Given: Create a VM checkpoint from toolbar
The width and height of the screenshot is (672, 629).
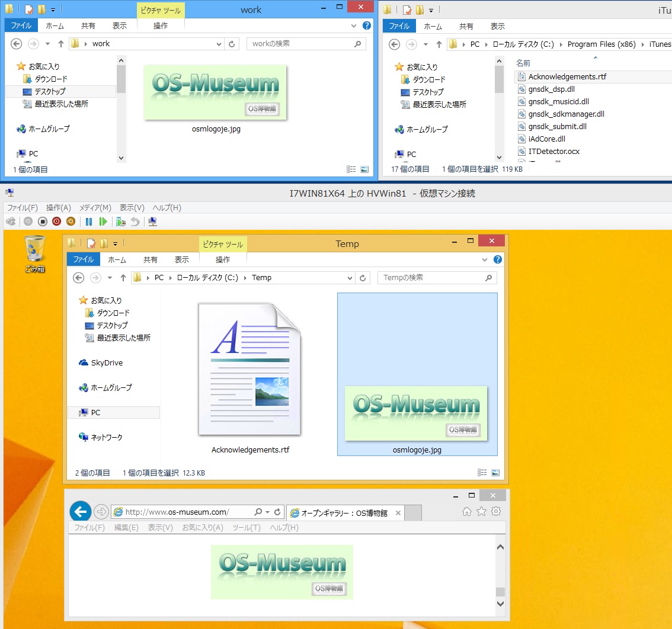Looking at the screenshot, I should pyautogui.click(x=121, y=222).
